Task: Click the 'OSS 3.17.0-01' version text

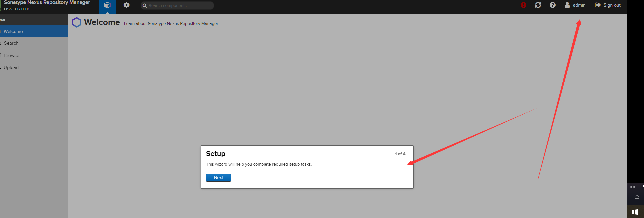Action: (17, 9)
